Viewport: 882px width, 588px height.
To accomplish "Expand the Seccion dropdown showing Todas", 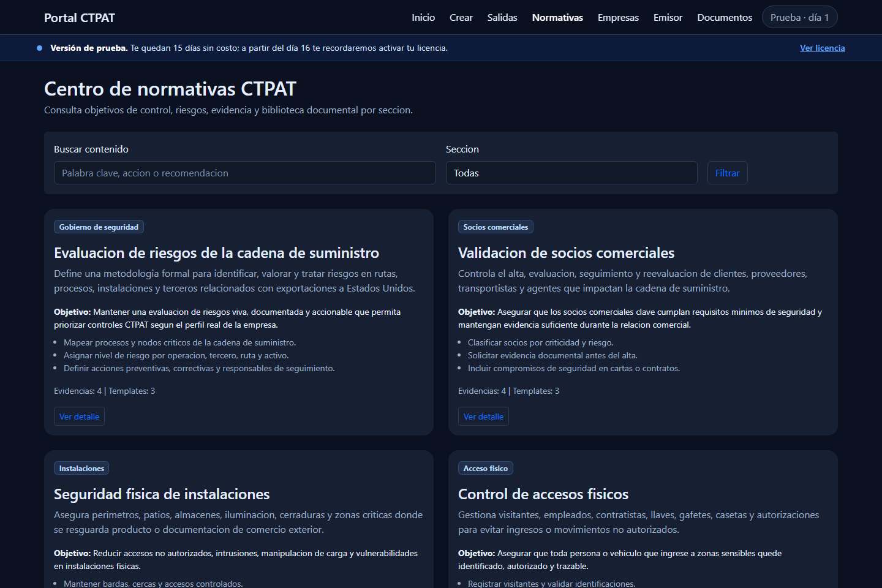I will 571,173.
